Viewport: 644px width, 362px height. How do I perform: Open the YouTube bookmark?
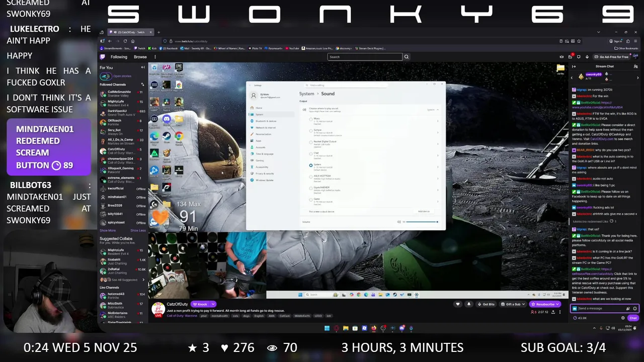[x=292, y=48]
